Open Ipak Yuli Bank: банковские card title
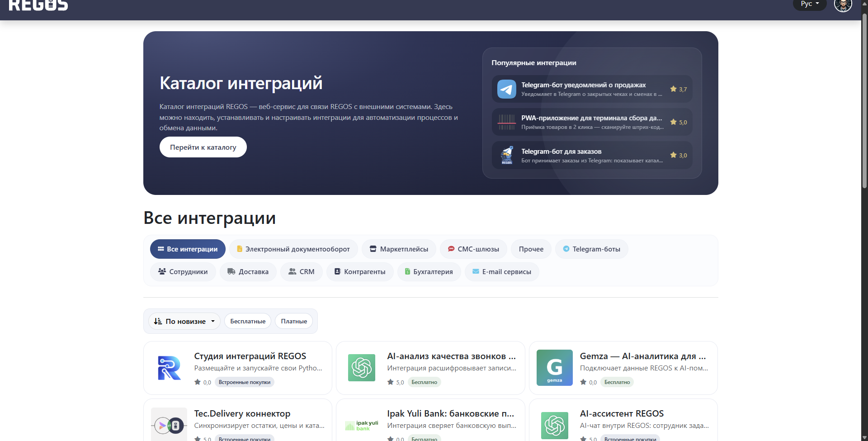Screen dimensions: 868x441 [x=450, y=413]
